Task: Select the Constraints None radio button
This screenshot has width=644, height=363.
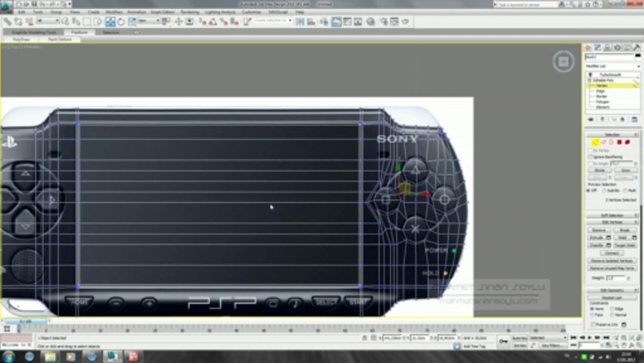Action: coord(592,309)
